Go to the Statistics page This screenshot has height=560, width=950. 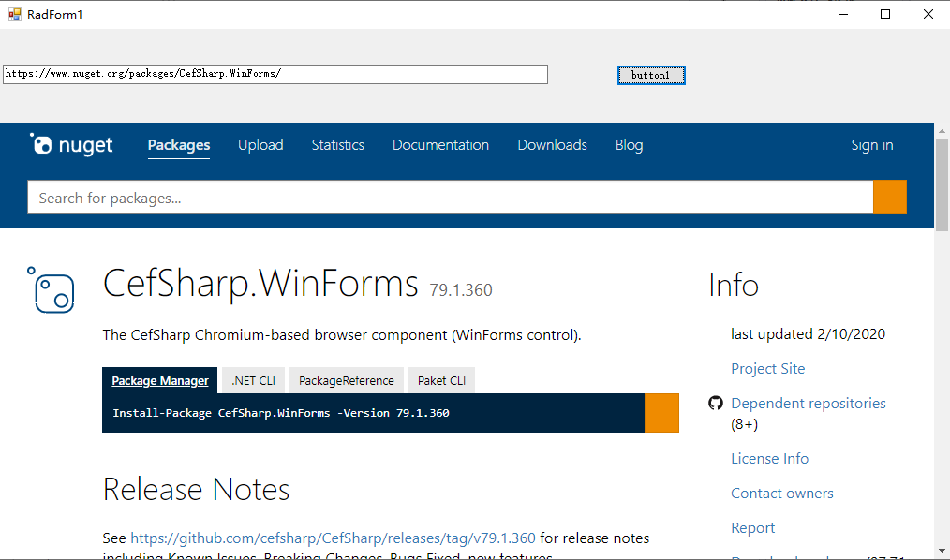[337, 145]
